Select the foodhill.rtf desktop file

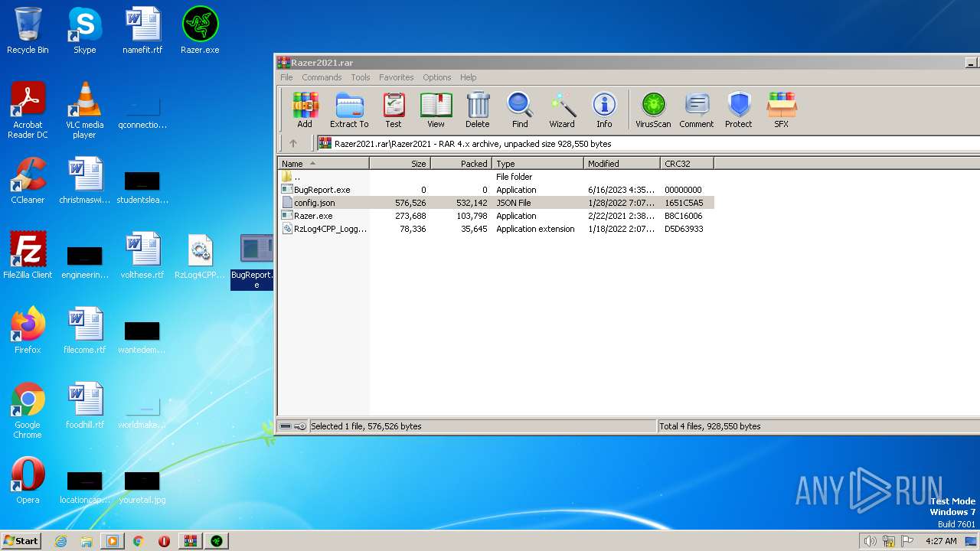[85, 406]
